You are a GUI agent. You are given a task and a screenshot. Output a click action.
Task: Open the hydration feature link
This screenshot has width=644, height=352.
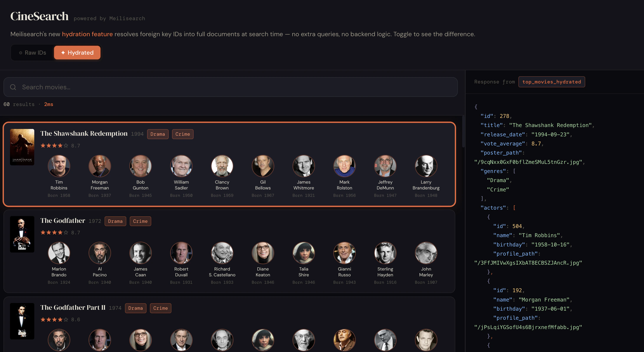tap(87, 34)
